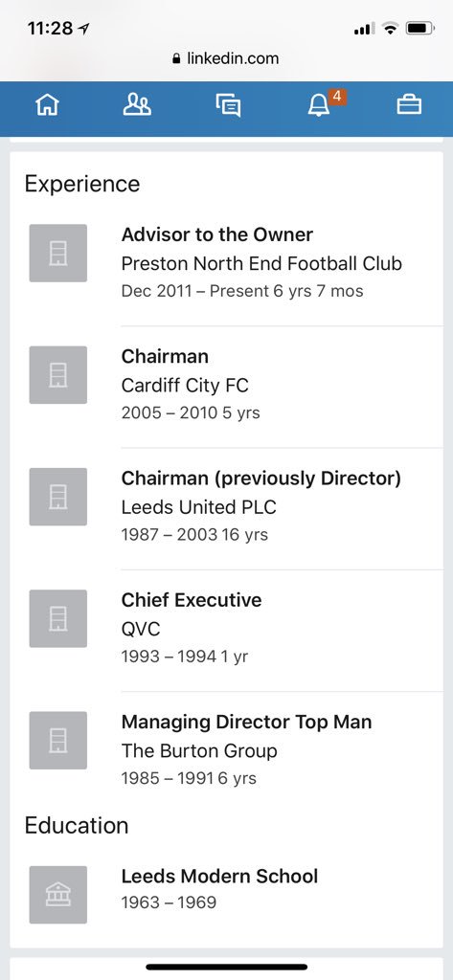Open Chief Executive position entry
The width and height of the screenshot is (453, 980).
tap(226, 628)
